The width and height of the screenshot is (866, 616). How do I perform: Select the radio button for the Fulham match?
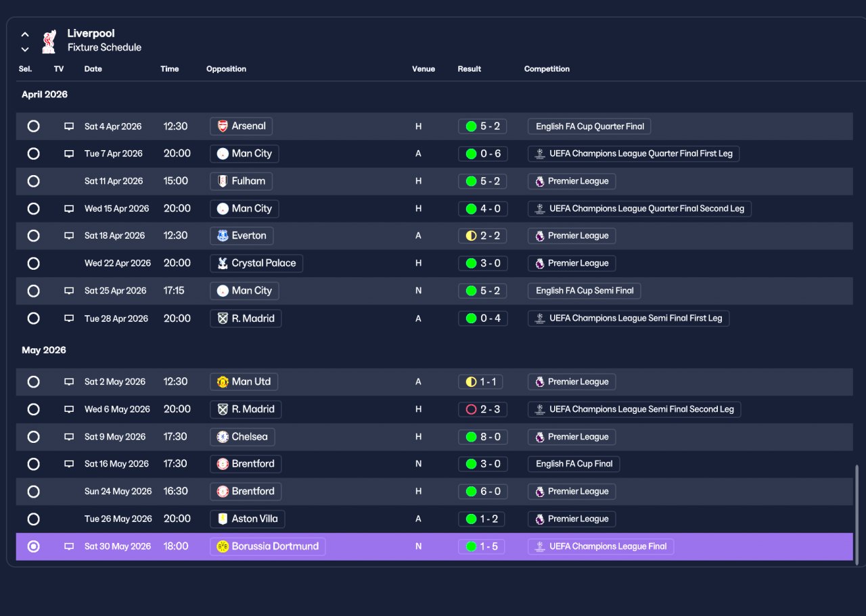33,181
